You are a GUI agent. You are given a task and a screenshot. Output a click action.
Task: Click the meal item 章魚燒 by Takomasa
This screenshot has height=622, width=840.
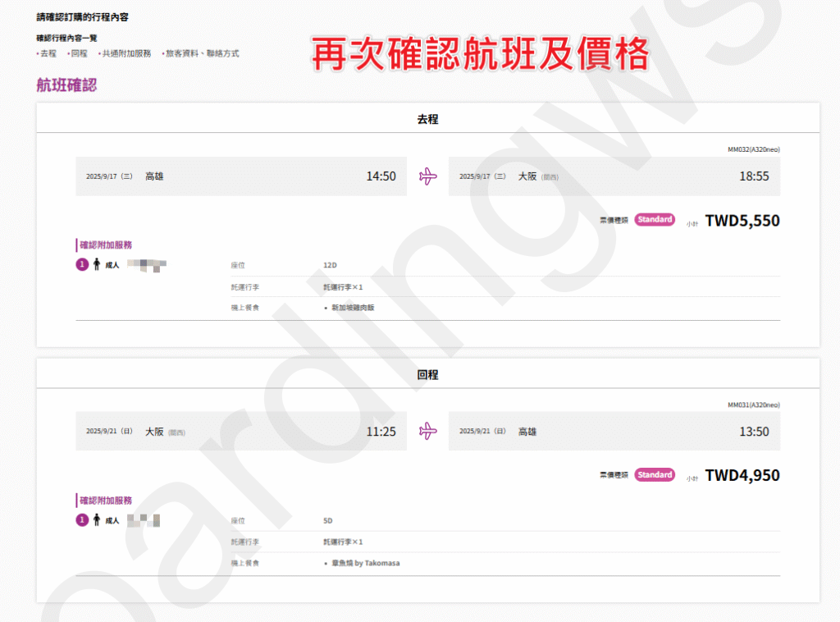tap(365, 563)
